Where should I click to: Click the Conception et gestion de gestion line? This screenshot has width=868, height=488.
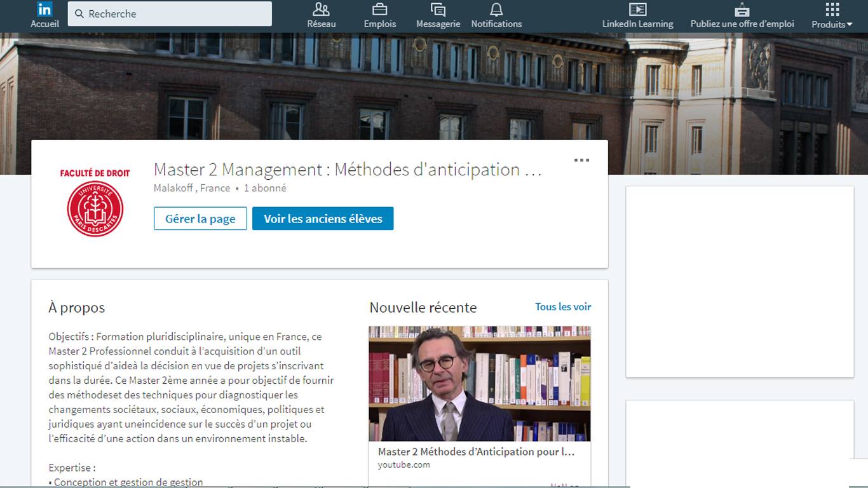(x=126, y=482)
